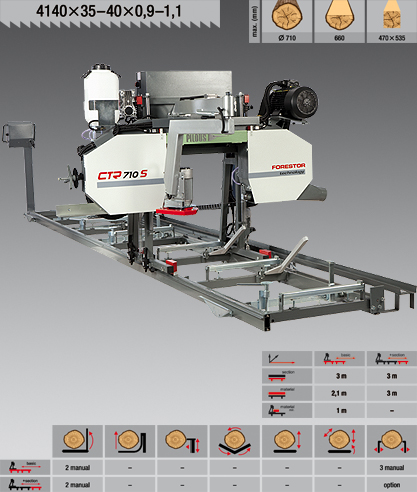Select the +section machine icon in length table header
The image size is (417, 492).
click(x=391, y=359)
